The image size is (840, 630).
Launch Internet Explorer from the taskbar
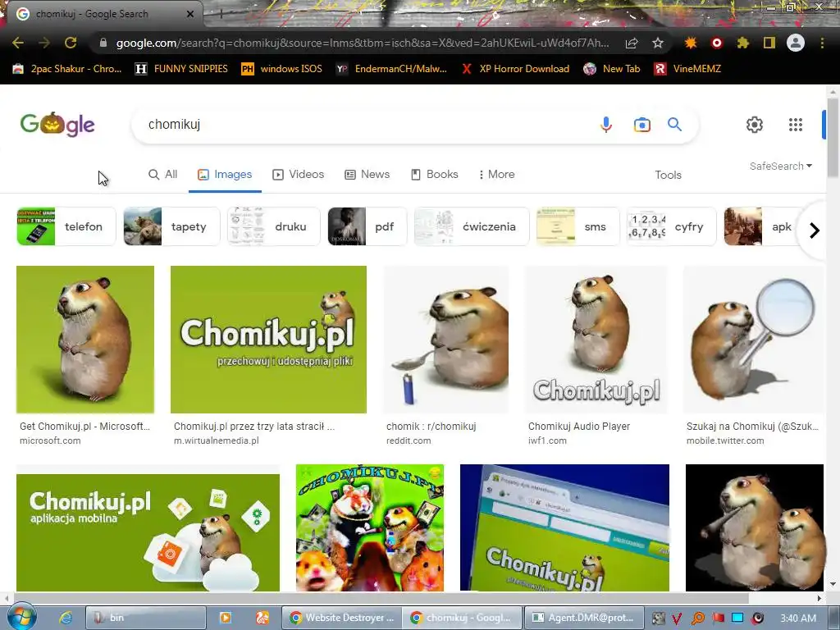[66, 618]
